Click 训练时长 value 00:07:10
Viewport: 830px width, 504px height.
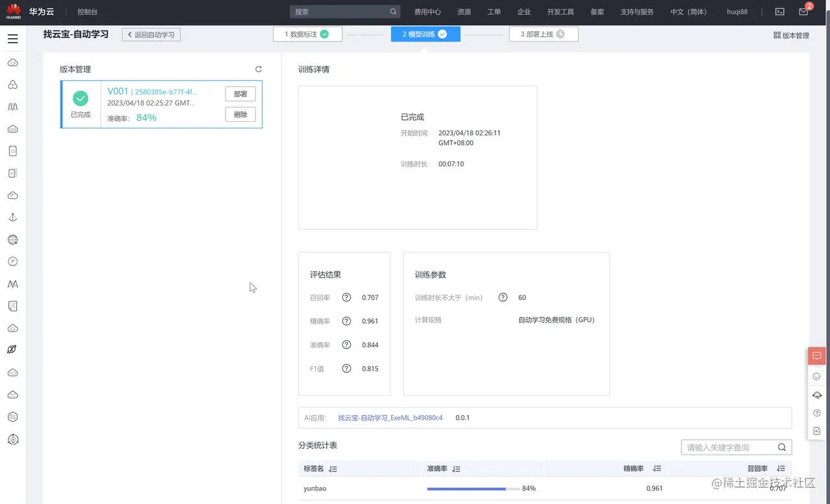click(451, 164)
